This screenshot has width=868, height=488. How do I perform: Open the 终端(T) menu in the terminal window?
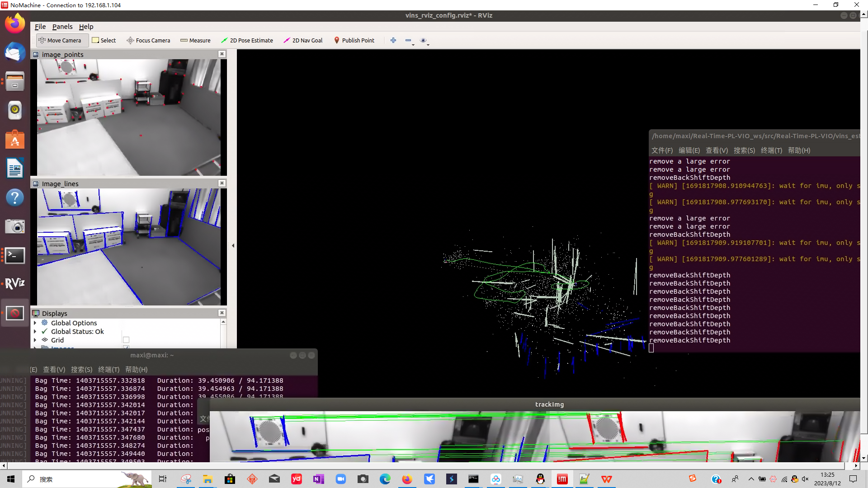108,369
